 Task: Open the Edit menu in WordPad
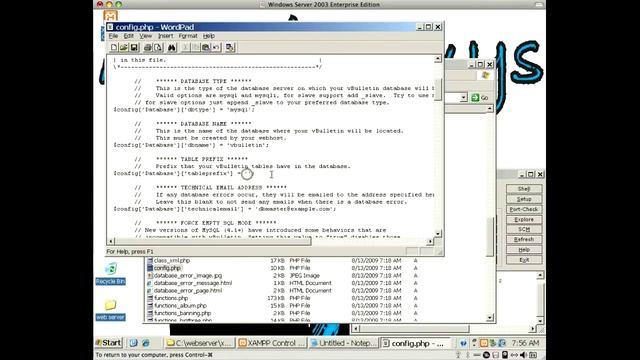(x=129, y=36)
